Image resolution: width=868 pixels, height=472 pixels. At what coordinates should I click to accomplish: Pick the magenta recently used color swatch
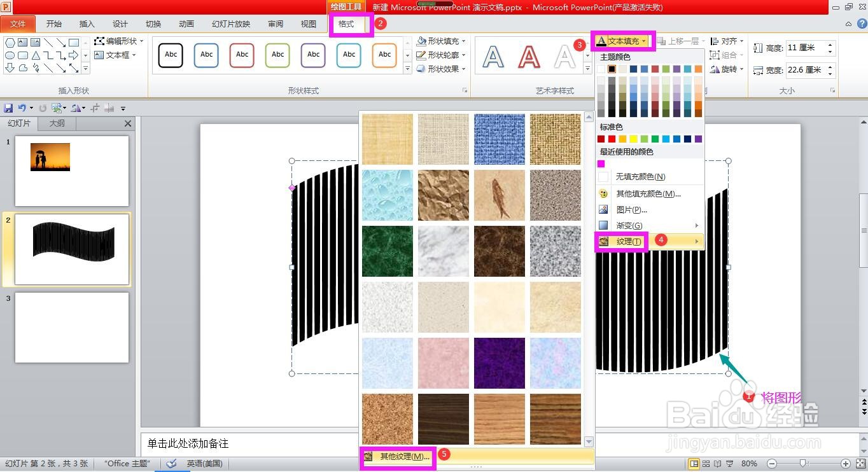(601, 164)
